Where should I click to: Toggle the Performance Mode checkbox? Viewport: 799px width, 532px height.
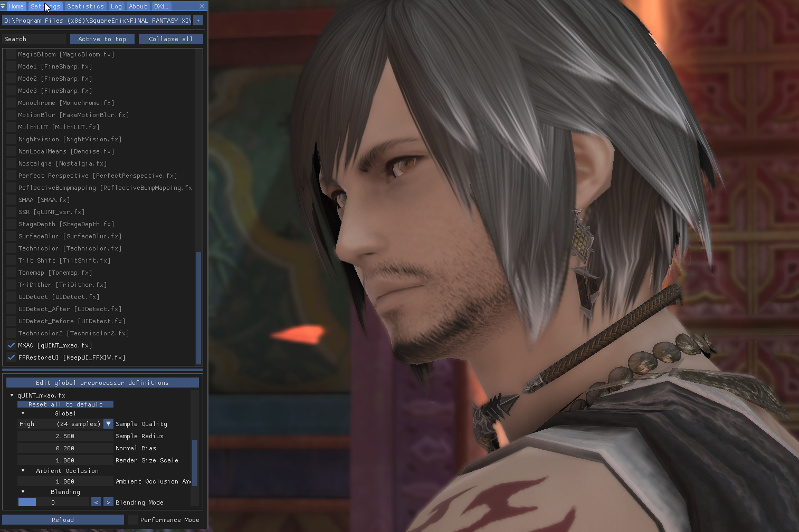click(x=133, y=520)
